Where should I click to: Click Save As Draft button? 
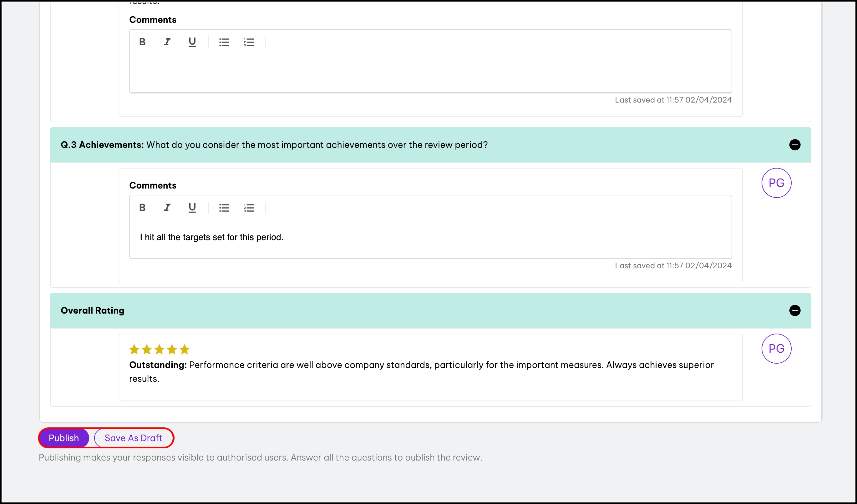tap(133, 438)
